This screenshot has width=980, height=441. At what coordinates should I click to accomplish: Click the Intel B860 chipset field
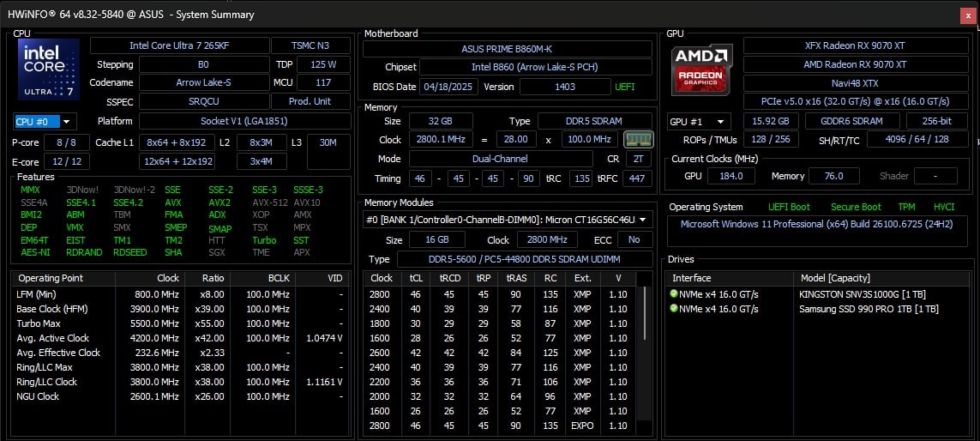536,67
